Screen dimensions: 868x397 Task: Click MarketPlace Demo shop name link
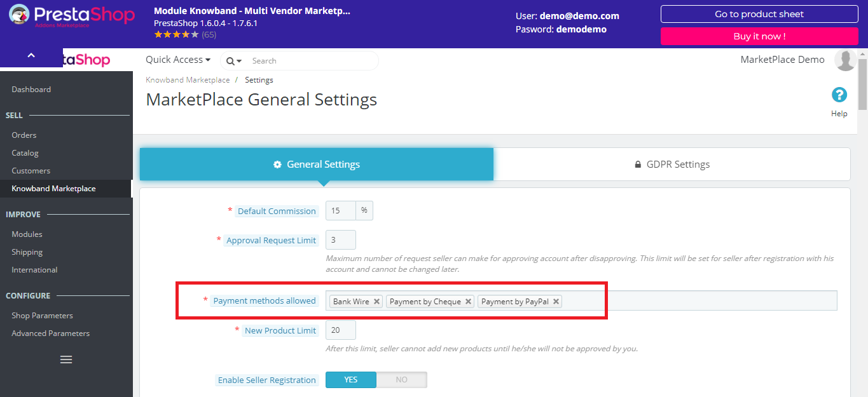tap(782, 60)
